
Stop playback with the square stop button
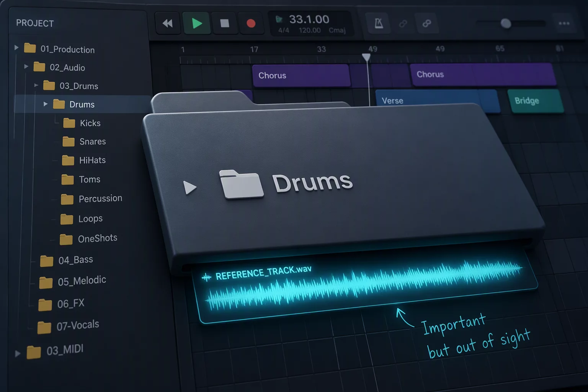point(225,23)
